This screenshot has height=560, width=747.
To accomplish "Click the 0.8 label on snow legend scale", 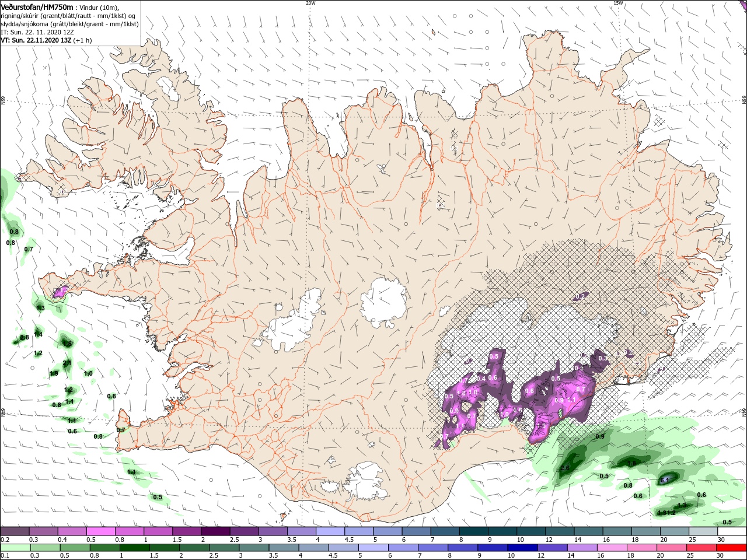I will tap(120, 540).
